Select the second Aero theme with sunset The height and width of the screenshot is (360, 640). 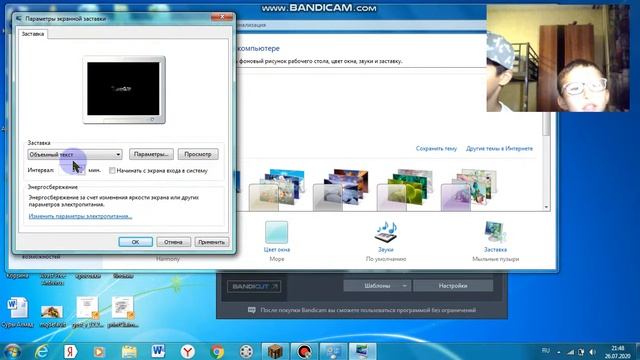point(340,189)
